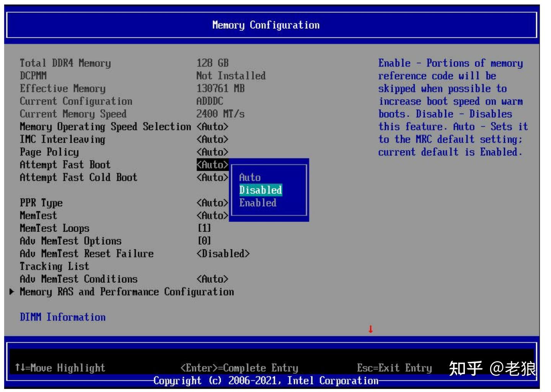Click the Adv MemTest Options value field
The height and width of the screenshot is (392, 551).
click(x=204, y=241)
